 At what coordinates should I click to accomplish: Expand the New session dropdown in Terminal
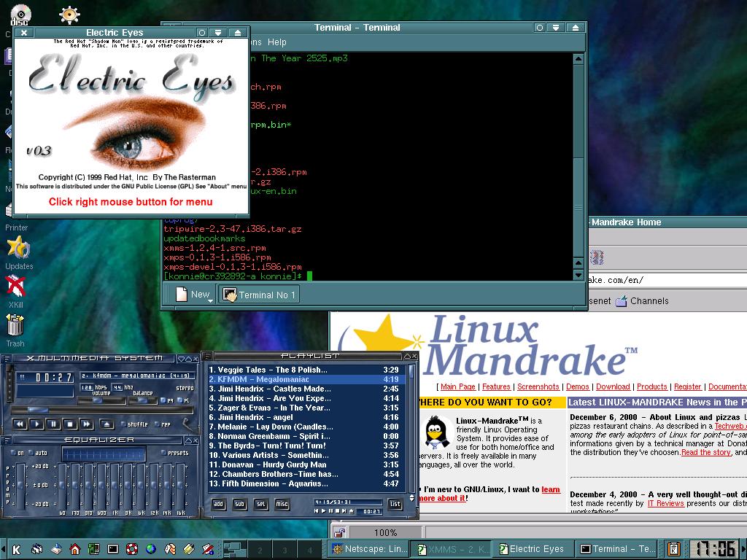click(210, 300)
